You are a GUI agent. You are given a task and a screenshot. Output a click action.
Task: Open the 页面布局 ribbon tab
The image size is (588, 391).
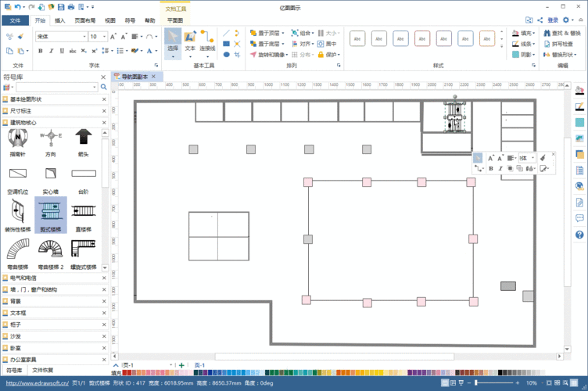click(x=85, y=20)
